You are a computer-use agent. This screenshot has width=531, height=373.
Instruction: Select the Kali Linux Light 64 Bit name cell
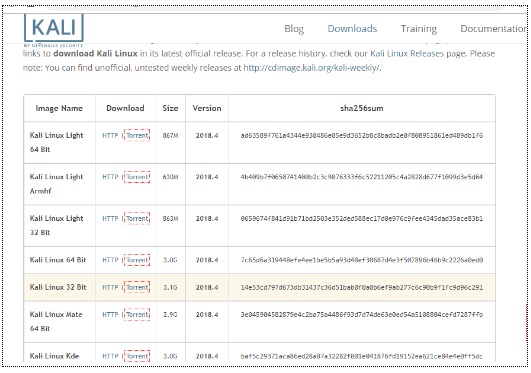pyautogui.click(x=60, y=142)
